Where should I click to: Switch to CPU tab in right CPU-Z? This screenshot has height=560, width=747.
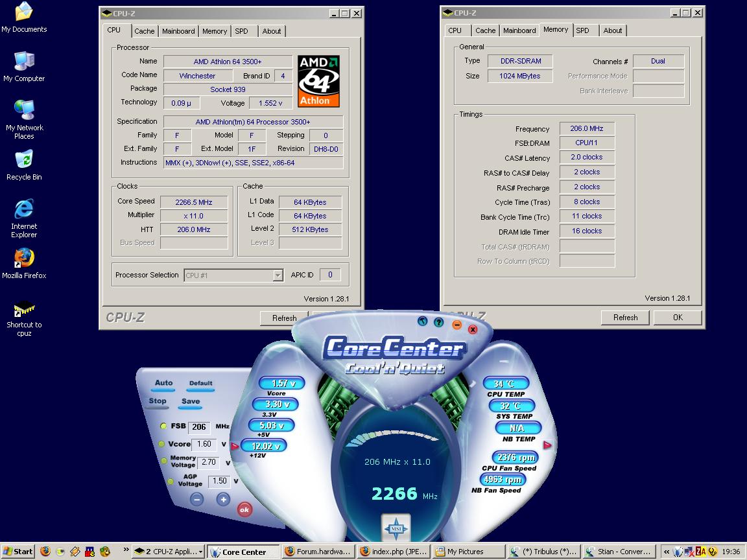[455, 30]
